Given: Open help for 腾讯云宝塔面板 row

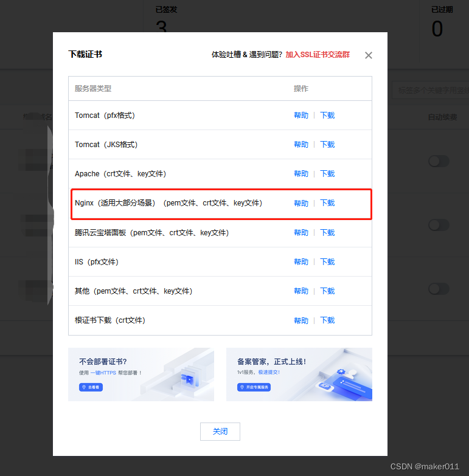Looking at the screenshot, I should (x=301, y=233).
